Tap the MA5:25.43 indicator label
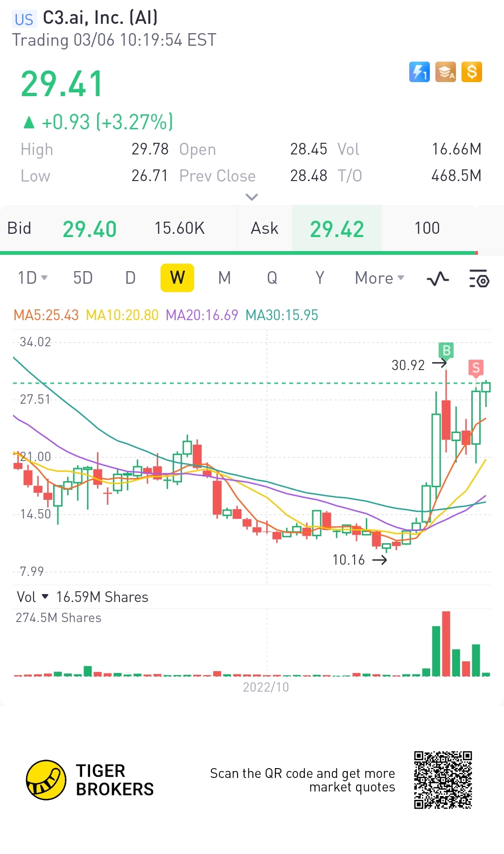 [46, 315]
